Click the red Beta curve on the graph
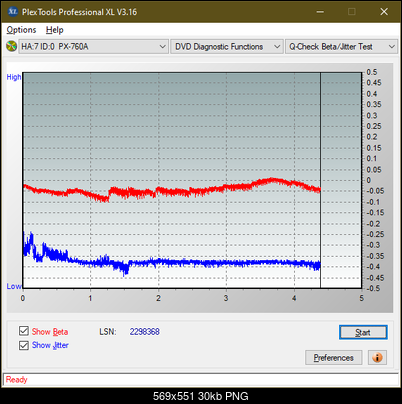This screenshot has height=404, width=402. point(173,192)
